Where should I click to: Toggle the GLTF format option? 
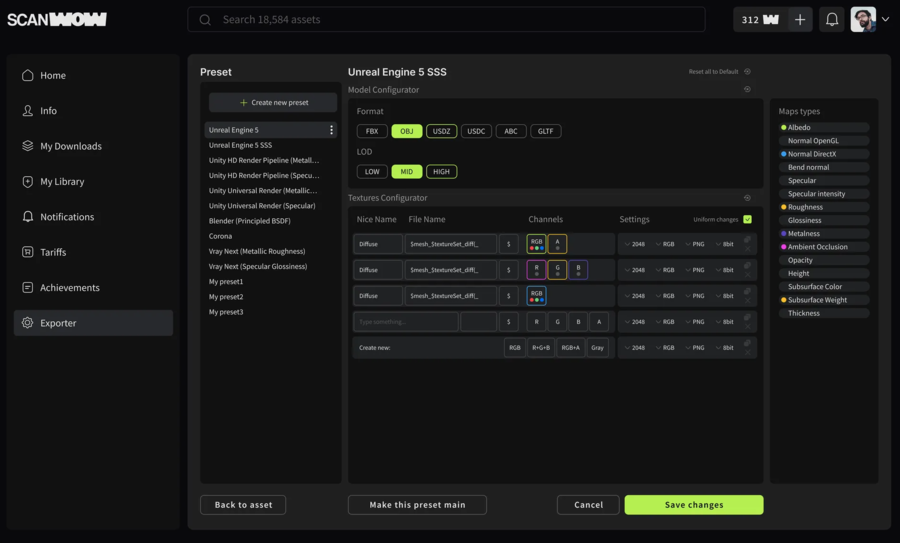[x=545, y=131]
